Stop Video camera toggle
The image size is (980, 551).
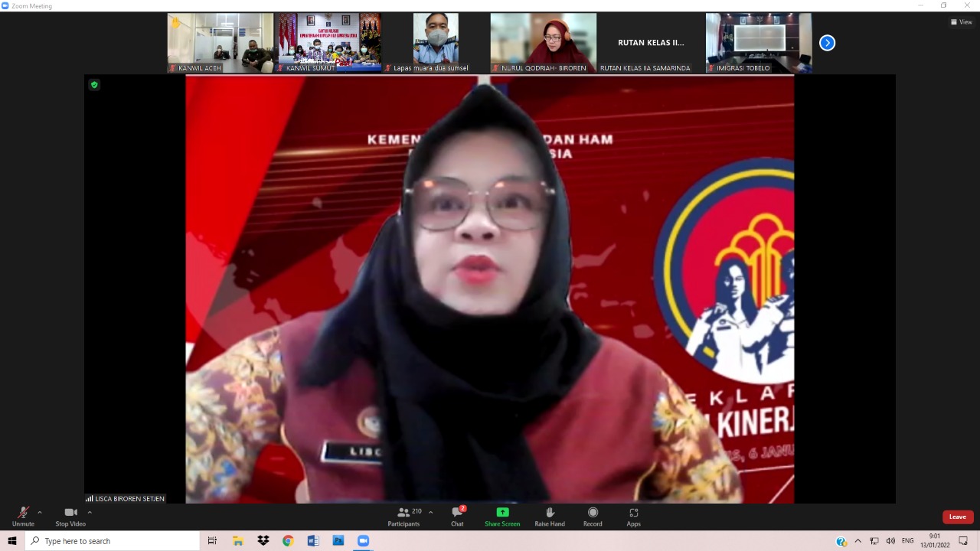click(x=70, y=514)
